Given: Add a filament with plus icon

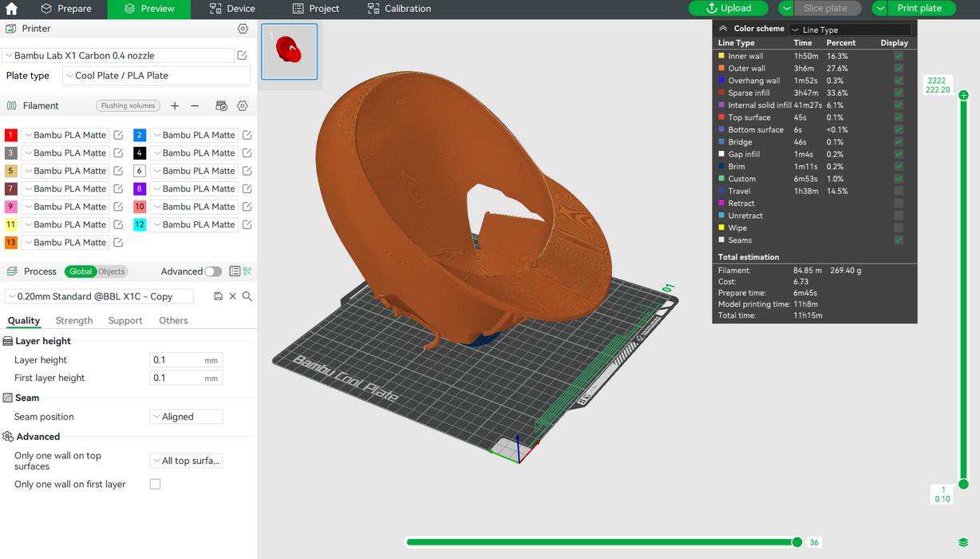Looking at the screenshot, I should pos(175,105).
